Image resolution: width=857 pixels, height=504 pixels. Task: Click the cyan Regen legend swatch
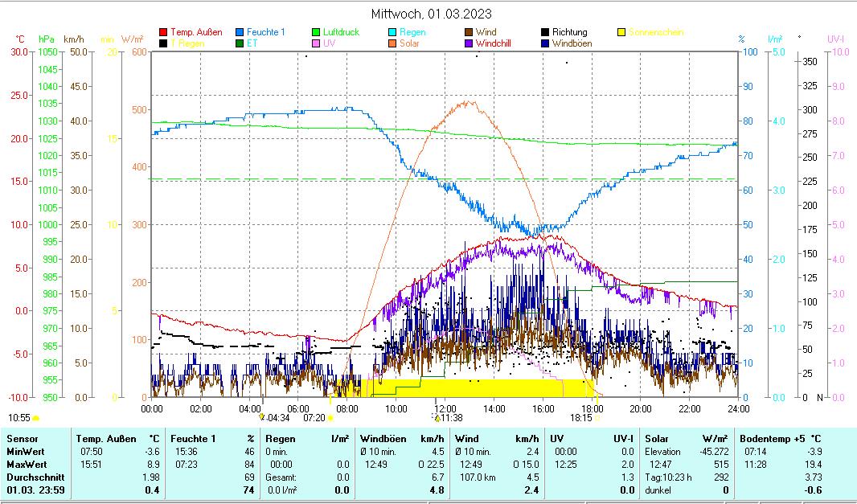tap(392, 32)
